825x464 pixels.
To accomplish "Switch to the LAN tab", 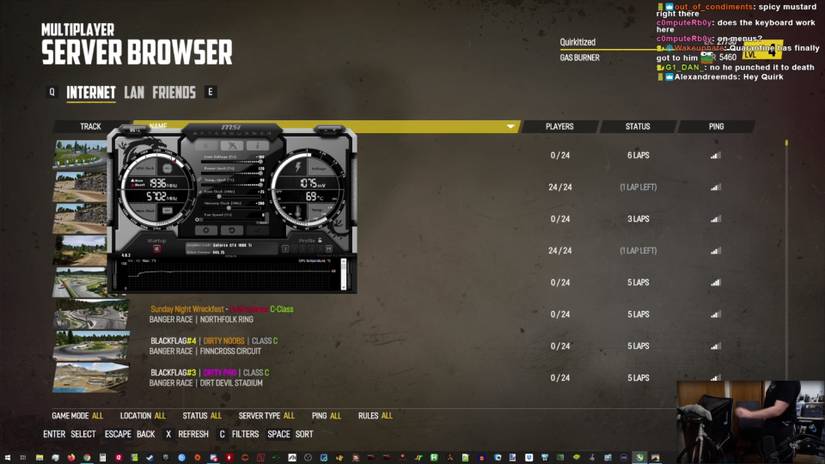I will [x=134, y=93].
